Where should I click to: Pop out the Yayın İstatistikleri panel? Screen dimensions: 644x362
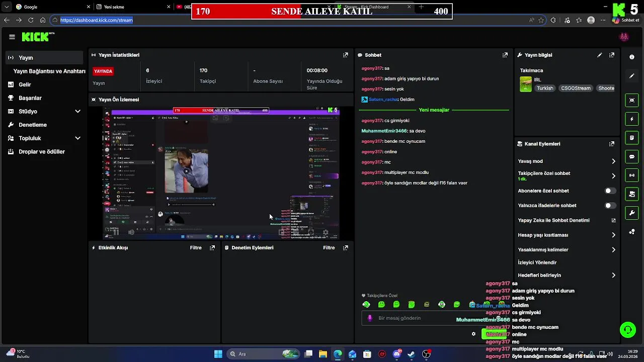click(x=346, y=55)
